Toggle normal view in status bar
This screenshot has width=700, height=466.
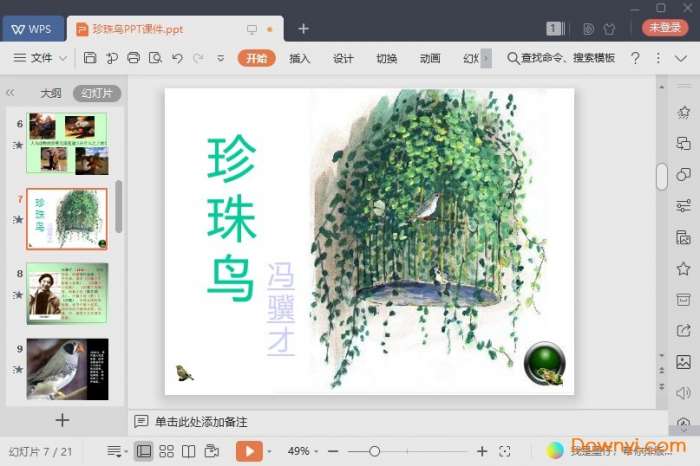(144, 451)
